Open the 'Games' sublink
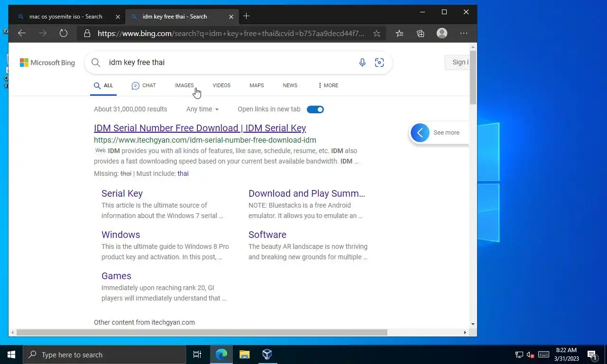Screen dimensions: 607x364 [x=116, y=276]
